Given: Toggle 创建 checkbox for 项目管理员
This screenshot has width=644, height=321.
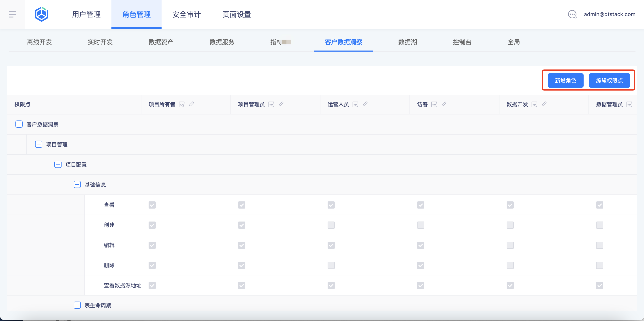Looking at the screenshot, I should (241, 225).
